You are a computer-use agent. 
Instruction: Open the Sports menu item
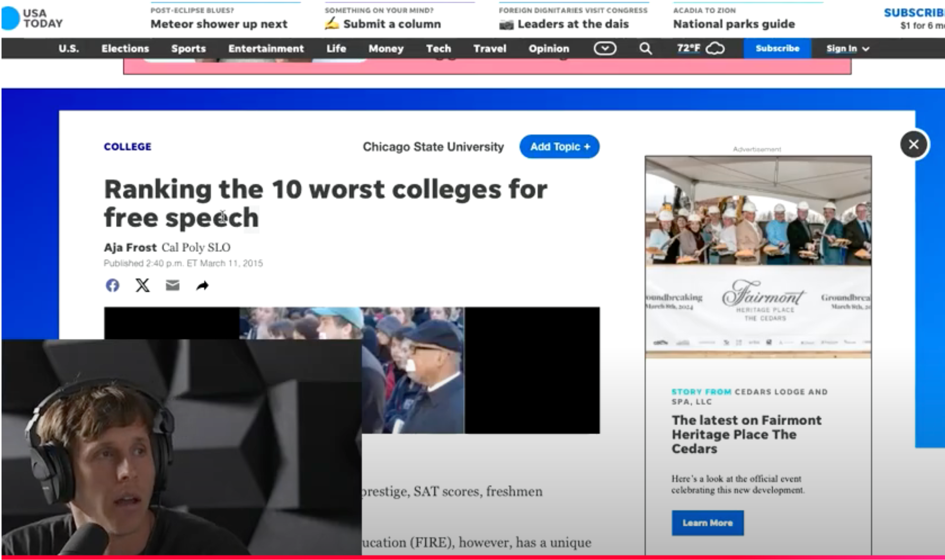[x=188, y=49]
